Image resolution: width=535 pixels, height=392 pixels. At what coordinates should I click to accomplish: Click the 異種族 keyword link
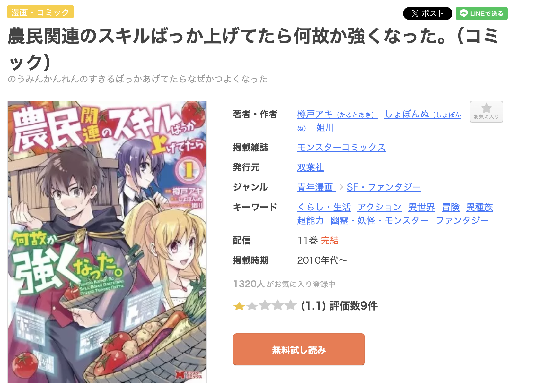479,207
